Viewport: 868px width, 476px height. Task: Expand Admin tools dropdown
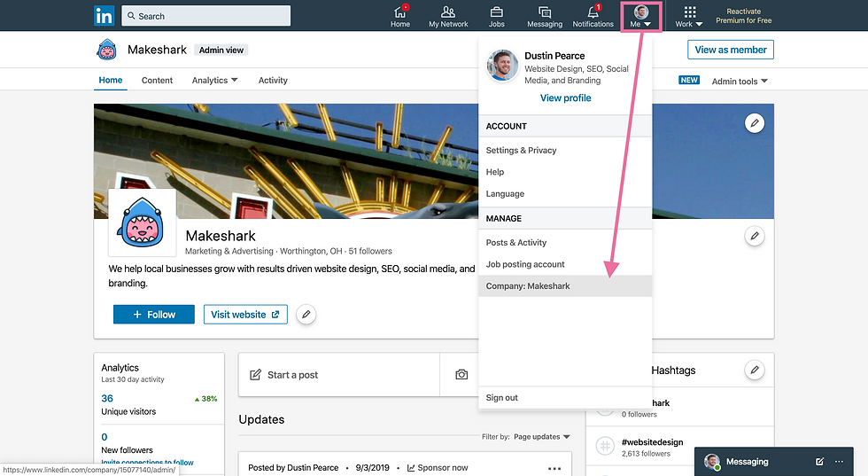(740, 81)
